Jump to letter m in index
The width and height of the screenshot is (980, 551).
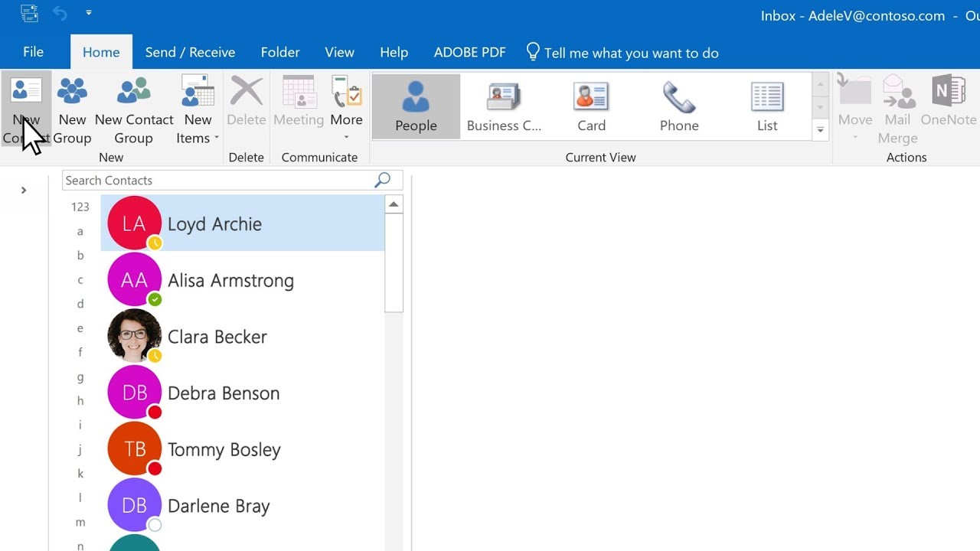coord(80,522)
